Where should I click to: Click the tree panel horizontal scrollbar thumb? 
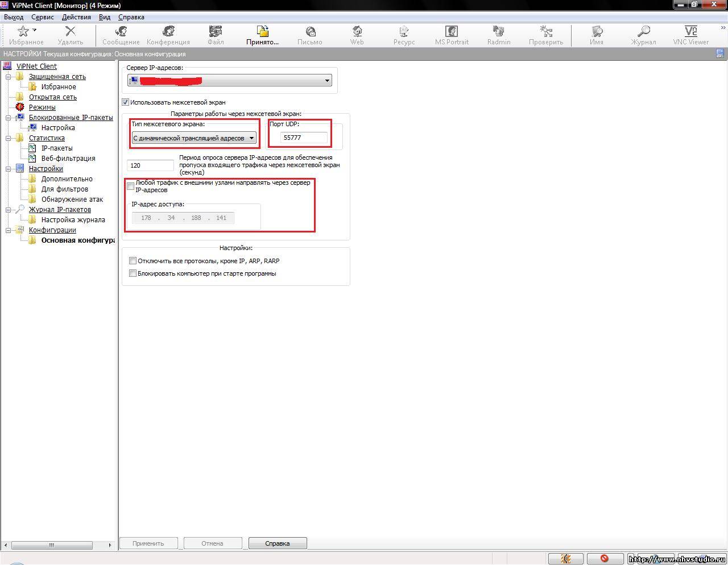pos(52,545)
